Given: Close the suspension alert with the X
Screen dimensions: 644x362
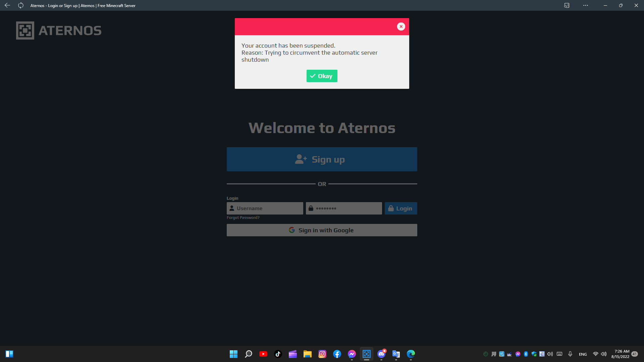Looking at the screenshot, I should tap(401, 26).
